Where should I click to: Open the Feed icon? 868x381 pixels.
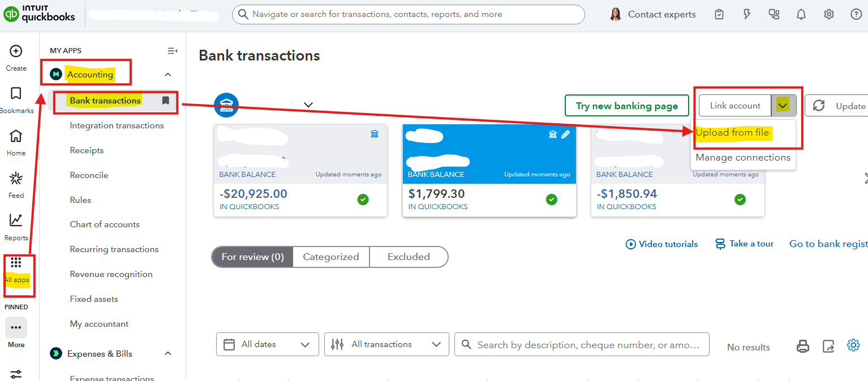tap(16, 179)
